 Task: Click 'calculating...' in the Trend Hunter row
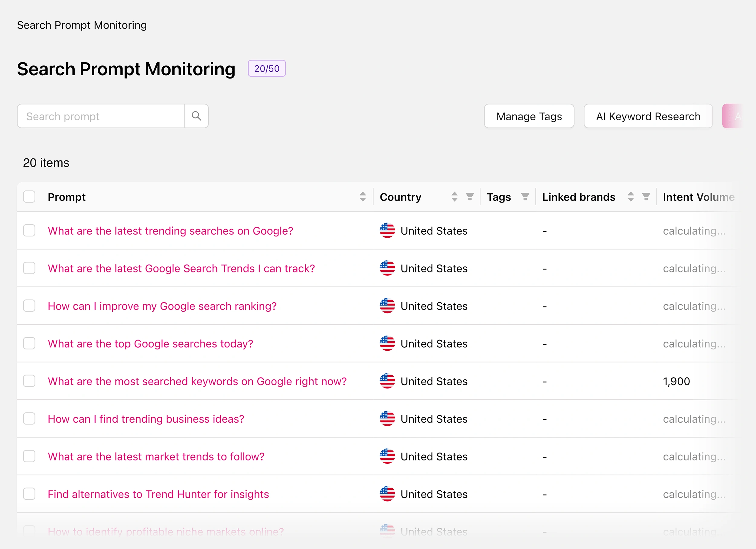click(x=694, y=494)
